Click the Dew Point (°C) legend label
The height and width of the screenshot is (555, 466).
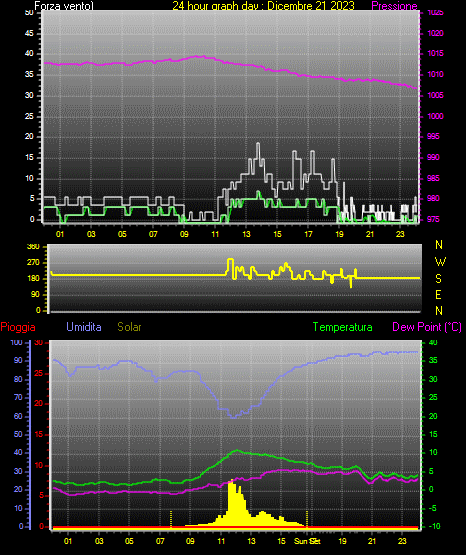427,327
